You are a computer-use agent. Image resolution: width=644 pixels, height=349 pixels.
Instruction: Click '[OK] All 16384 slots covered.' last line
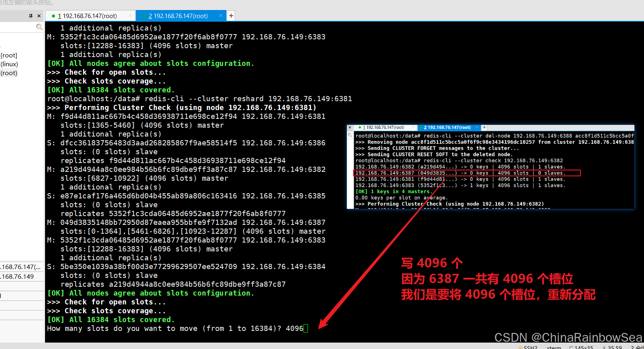[111, 320]
